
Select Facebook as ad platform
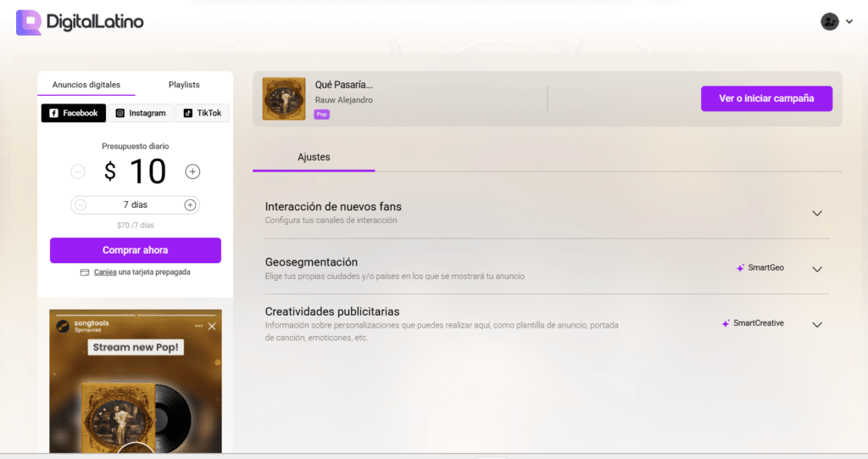pyautogui.click(x=74, y=113)
